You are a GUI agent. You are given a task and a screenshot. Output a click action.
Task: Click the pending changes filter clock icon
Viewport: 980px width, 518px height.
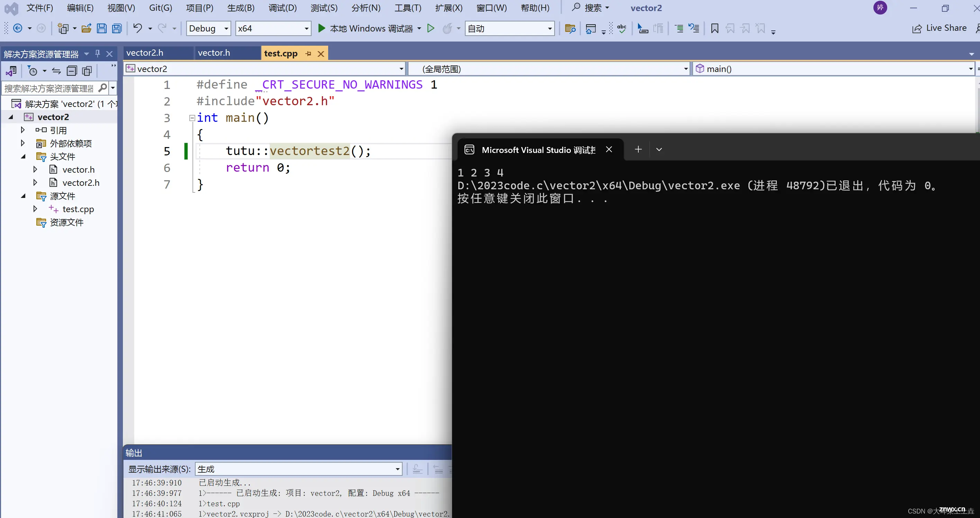pos(33,71)
